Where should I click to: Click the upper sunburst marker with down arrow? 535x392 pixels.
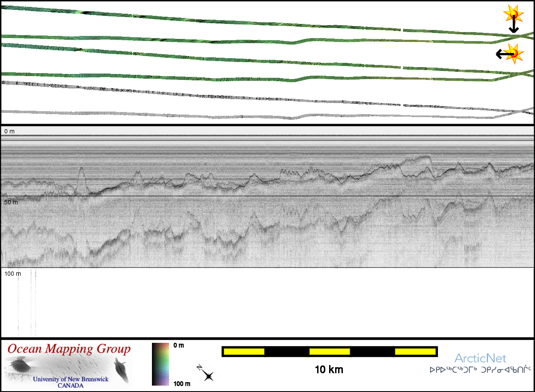tap(512, 14)
